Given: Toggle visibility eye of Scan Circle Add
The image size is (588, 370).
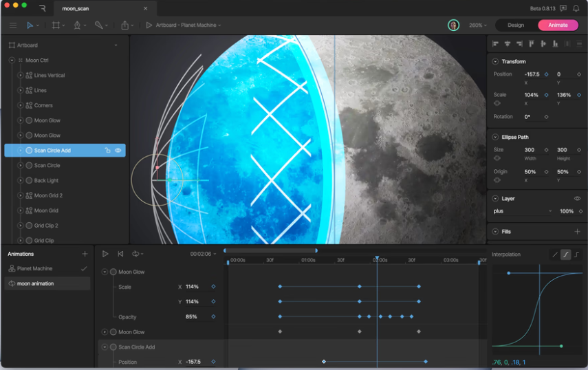Looking at the screenshot, I should (118, 151).
